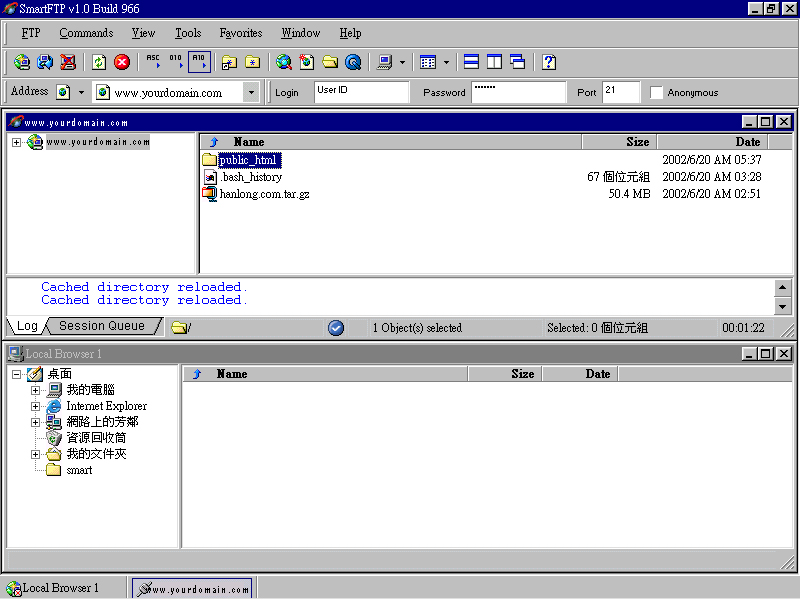The width and height of the screenshot is (800, 600).
Task: Open help with the question mark icon
Action: pyautogui.click(x=549, y=62)
